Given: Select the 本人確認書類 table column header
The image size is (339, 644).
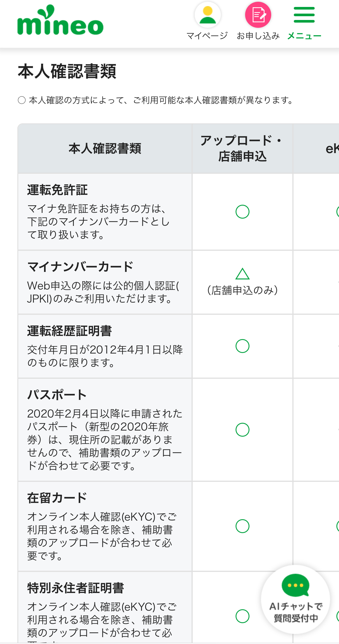Looking at the screenshot, I should [x=105, y=149].
